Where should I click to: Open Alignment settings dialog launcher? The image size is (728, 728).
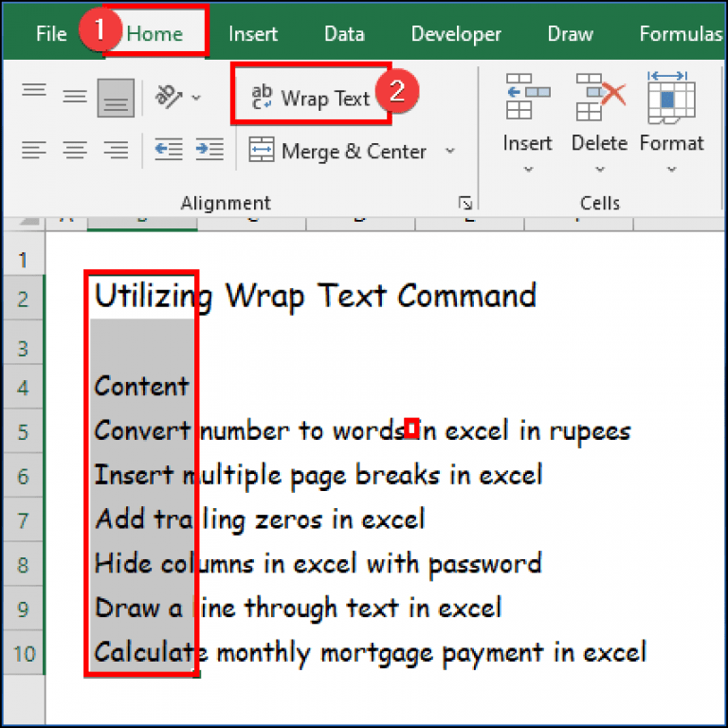tap(465, 203)
